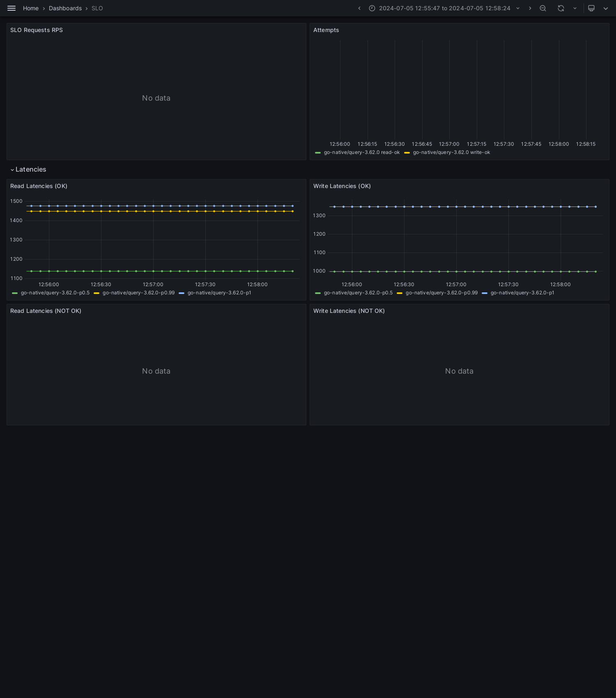Click the monitor view mode icon
The width and height of the screenshot is (616, 698).
point(591,8)
